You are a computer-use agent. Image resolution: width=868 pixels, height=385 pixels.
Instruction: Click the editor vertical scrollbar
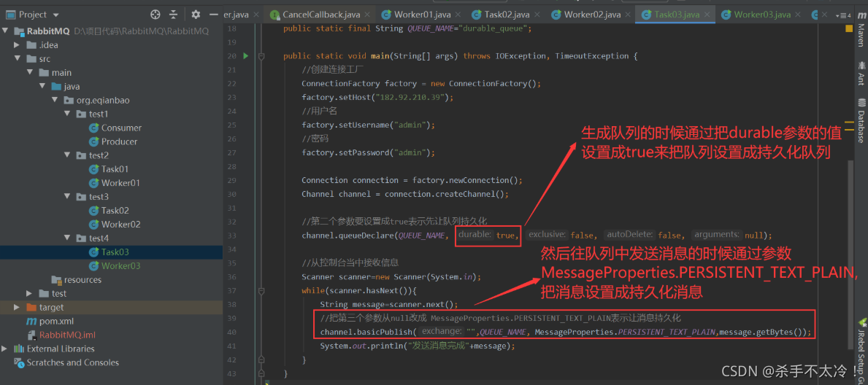850,254
